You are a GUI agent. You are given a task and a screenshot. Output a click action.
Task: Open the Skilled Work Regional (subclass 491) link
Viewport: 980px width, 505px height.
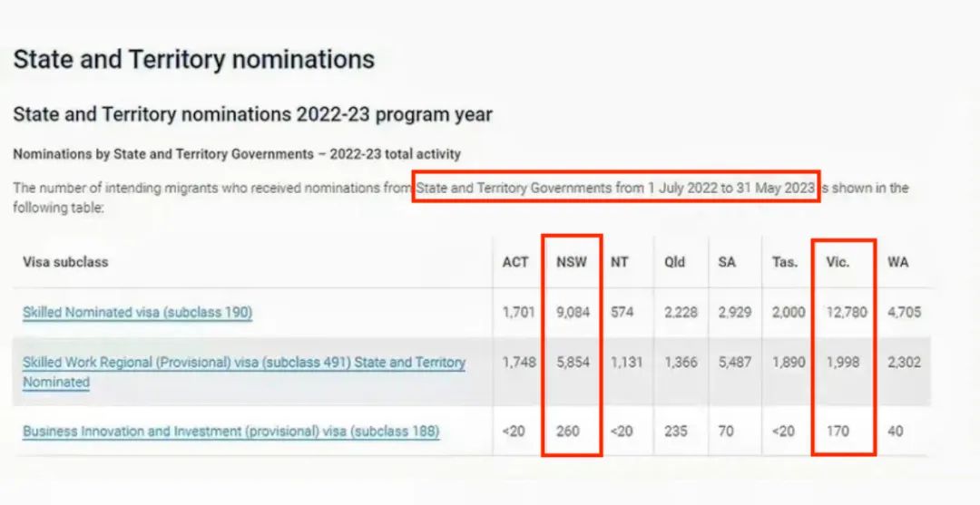pyautogui.click(x=243, y=363)
